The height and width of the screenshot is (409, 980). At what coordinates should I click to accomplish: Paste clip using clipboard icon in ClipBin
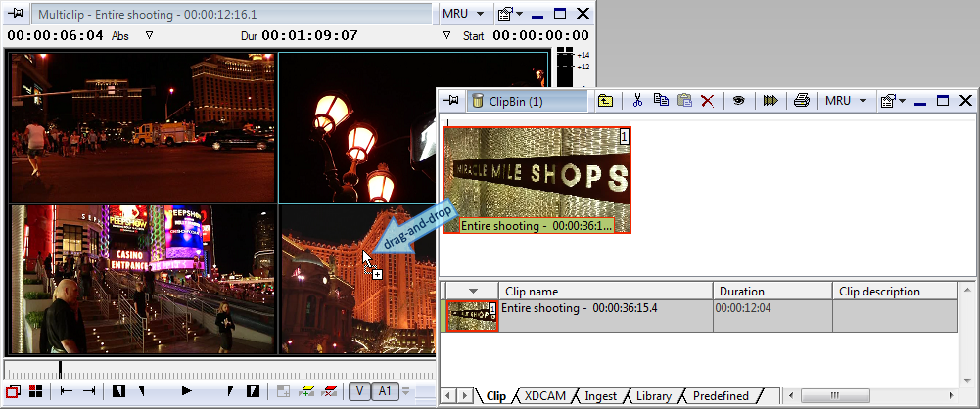pos(685,100)
